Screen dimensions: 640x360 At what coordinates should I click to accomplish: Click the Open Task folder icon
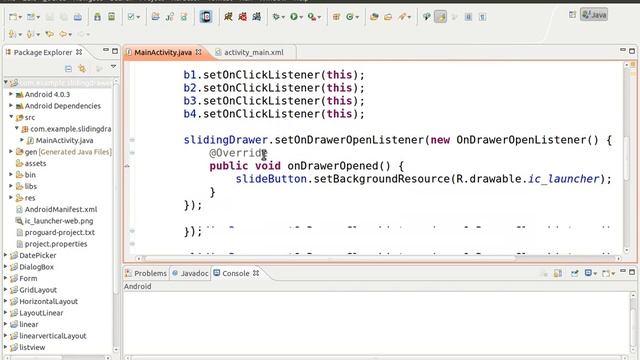pos(388,17)
